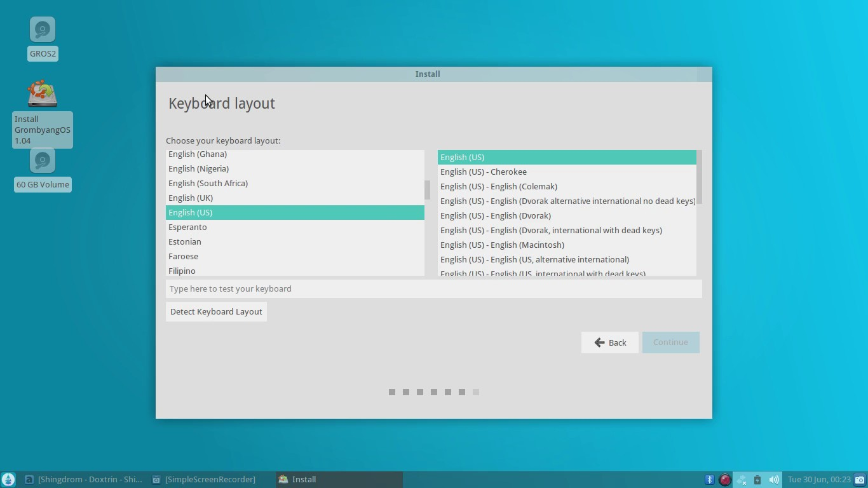Select Filipino layout

click(x=295, y=271)
